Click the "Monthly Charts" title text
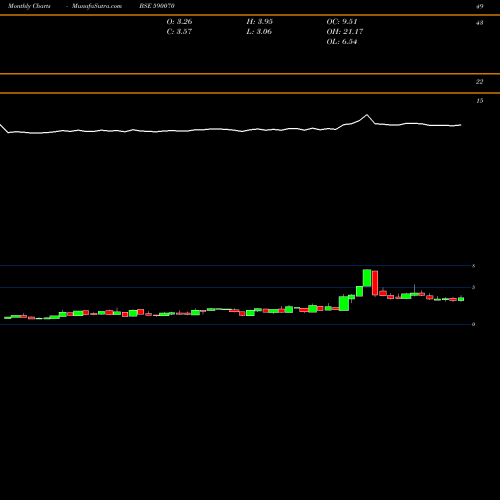500x500 pixels. (x=29, y=6)
